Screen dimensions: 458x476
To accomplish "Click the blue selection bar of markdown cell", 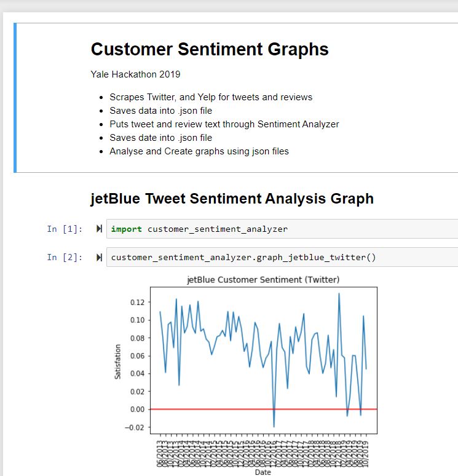I will 15,98.
